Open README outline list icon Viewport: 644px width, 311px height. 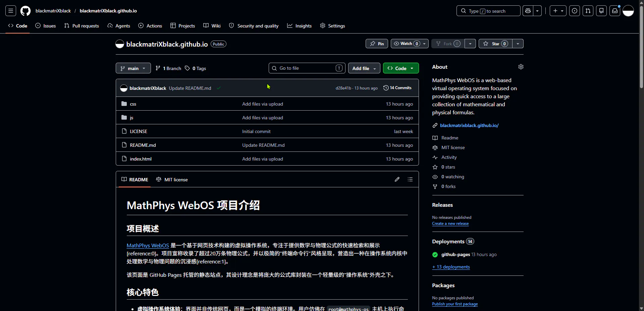click(410, 179)
